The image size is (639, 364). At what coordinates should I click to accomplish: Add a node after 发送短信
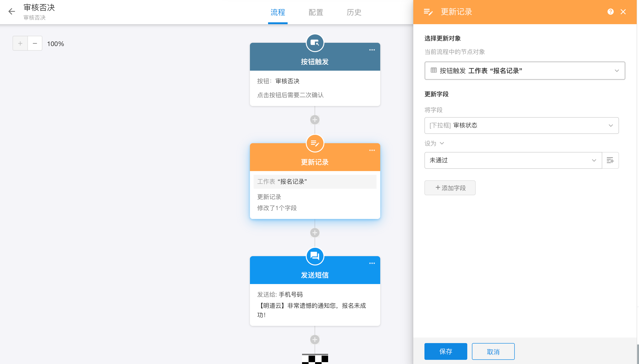(x=315, y=340)
